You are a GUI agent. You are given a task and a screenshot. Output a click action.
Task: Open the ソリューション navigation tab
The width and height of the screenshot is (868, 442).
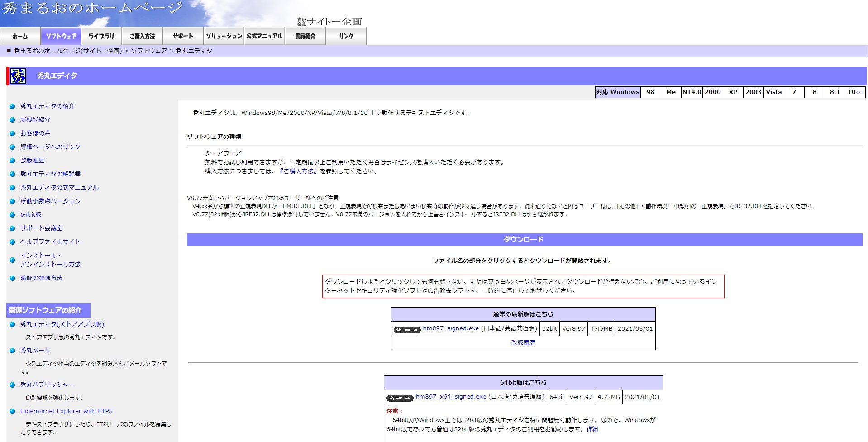coord(224,36)
